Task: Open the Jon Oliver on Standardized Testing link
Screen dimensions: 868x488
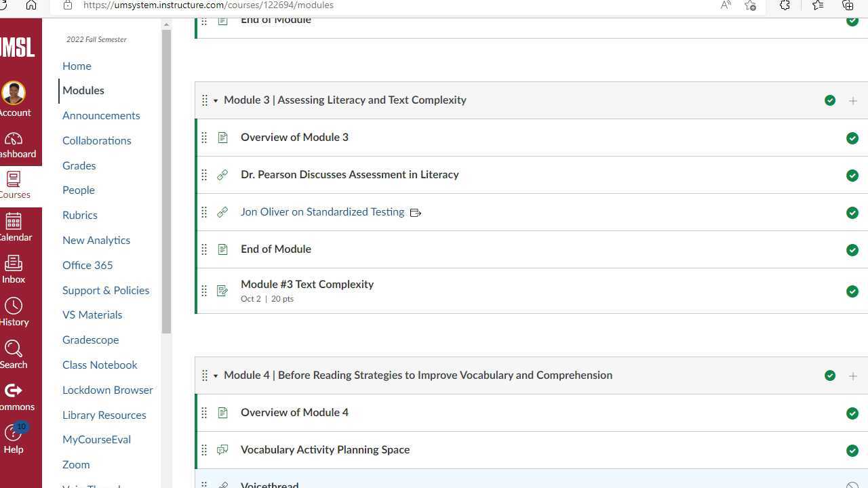Action: point(322,211)
